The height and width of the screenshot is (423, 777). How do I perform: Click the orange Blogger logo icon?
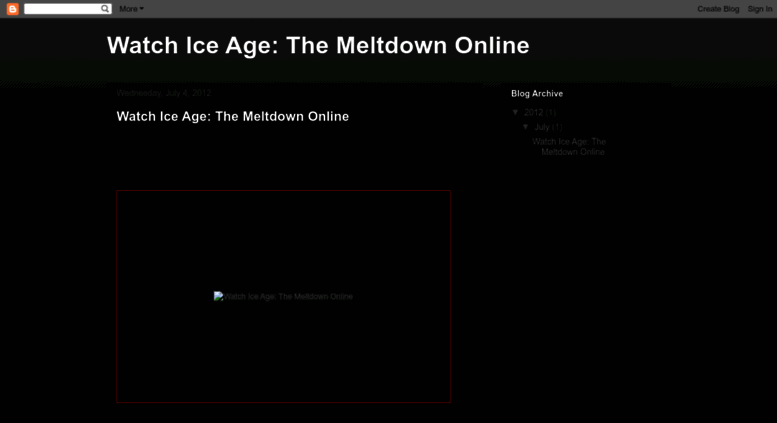[12, 9]
